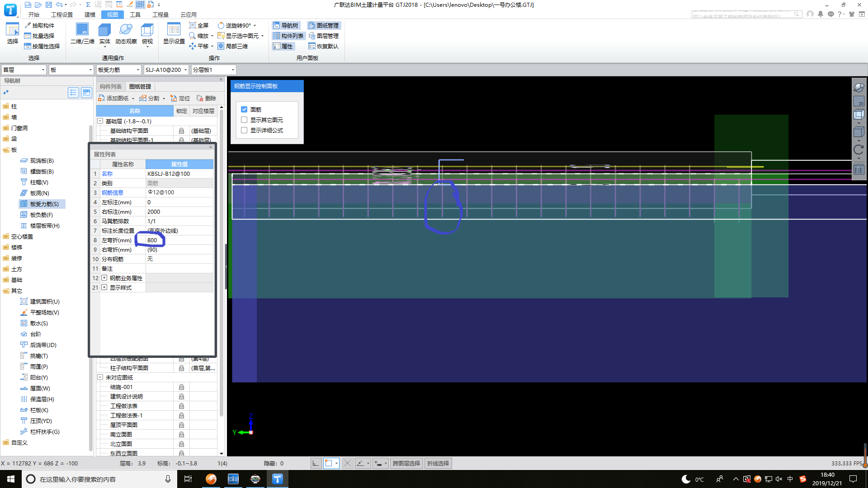Screen dimensions: 868x488
Task: Click 折线选择 status bar button
Action: point(438,463)
